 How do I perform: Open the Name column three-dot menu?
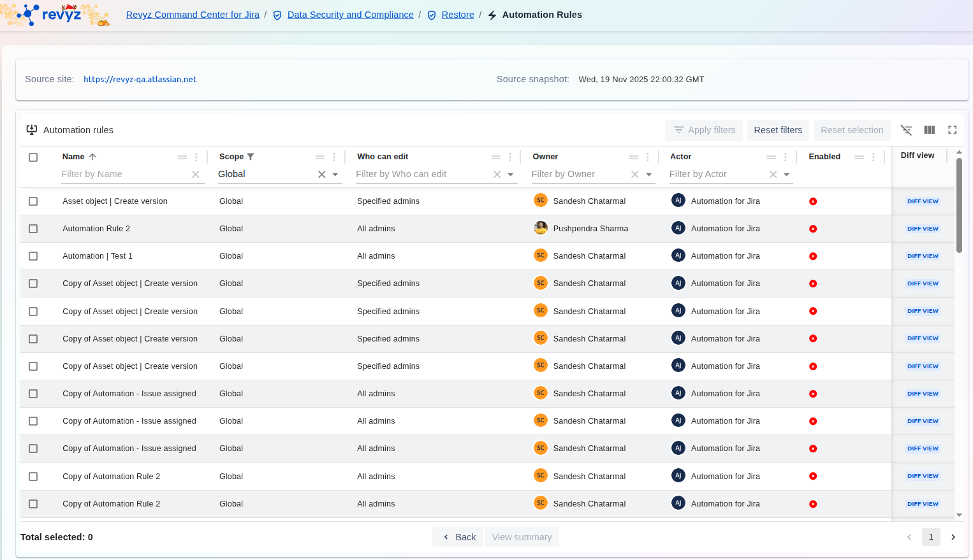point(196,157)
